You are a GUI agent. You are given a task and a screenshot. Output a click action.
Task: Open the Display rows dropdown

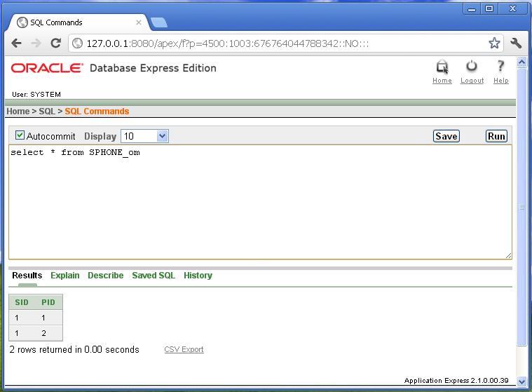[144, 136]
